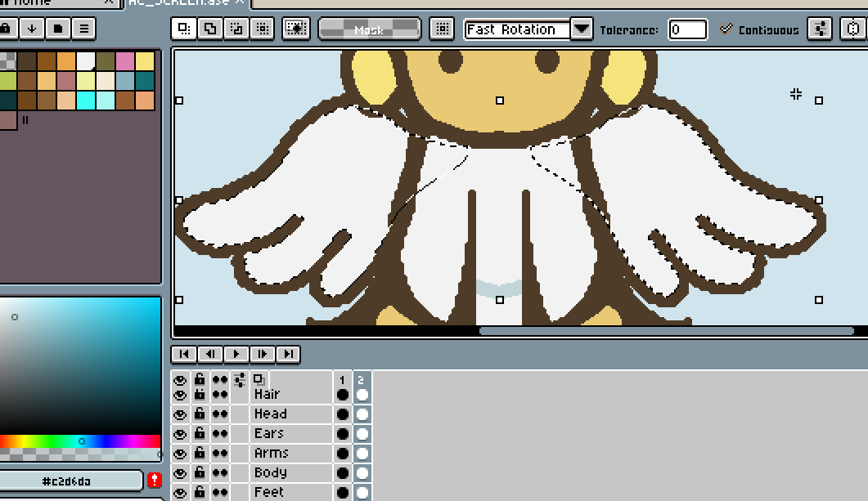
Task: Toggle visibility eye in timeline header
Action: coord(179,380)
